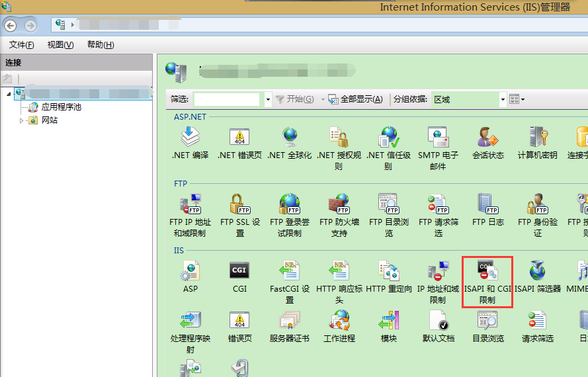Open the IIS 请求筛选 feature
The width and height of the screenshot is (588, 377).
(537, 327)
